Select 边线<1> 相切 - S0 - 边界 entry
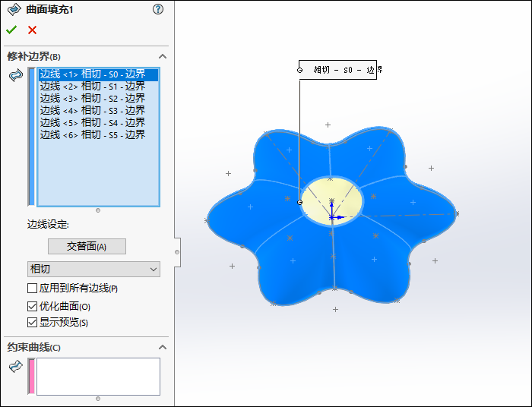The height and width of the screenshot is (407, 532). (98, 74)
